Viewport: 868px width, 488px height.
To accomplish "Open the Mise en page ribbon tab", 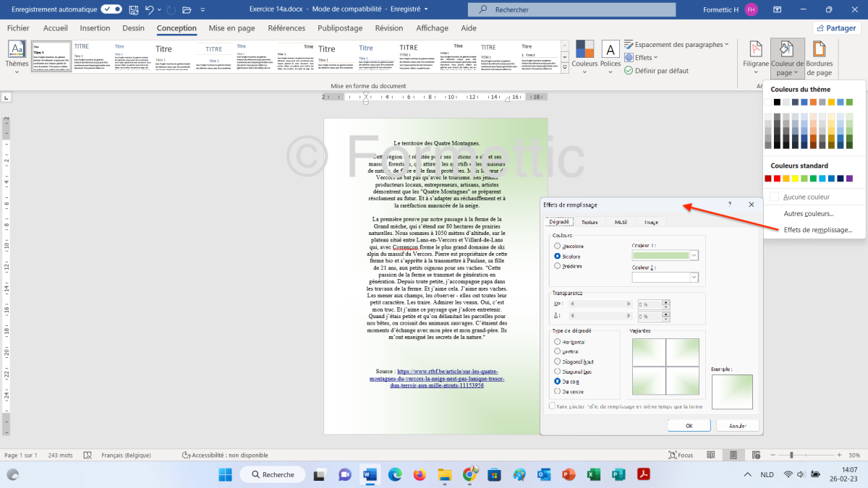I will pyautogui.click(x=231, y=28).
